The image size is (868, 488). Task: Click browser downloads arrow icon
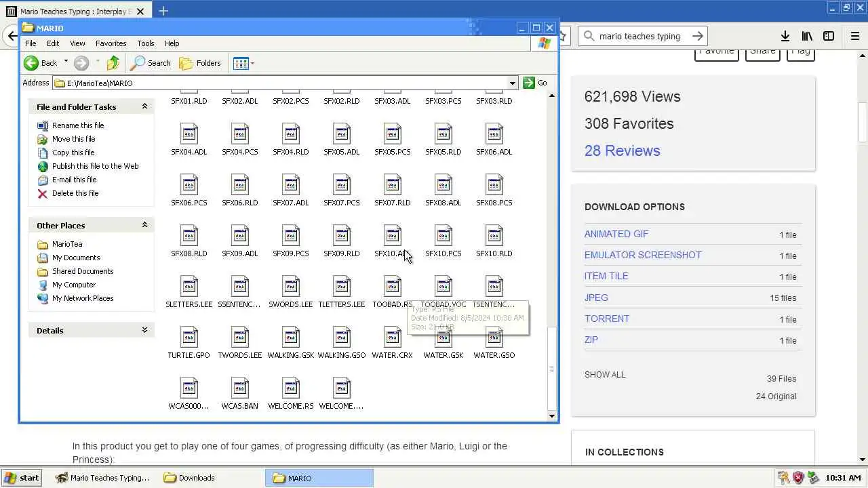point(785,36)
